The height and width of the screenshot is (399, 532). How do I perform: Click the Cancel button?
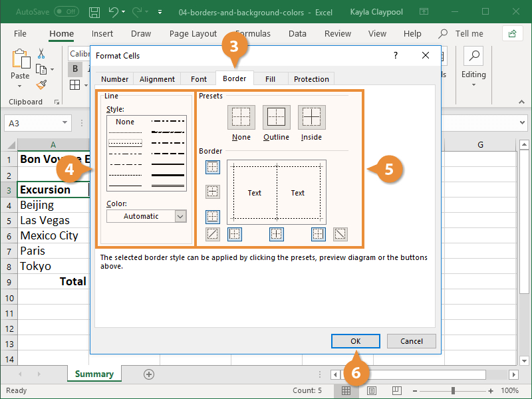click(411, 340)
